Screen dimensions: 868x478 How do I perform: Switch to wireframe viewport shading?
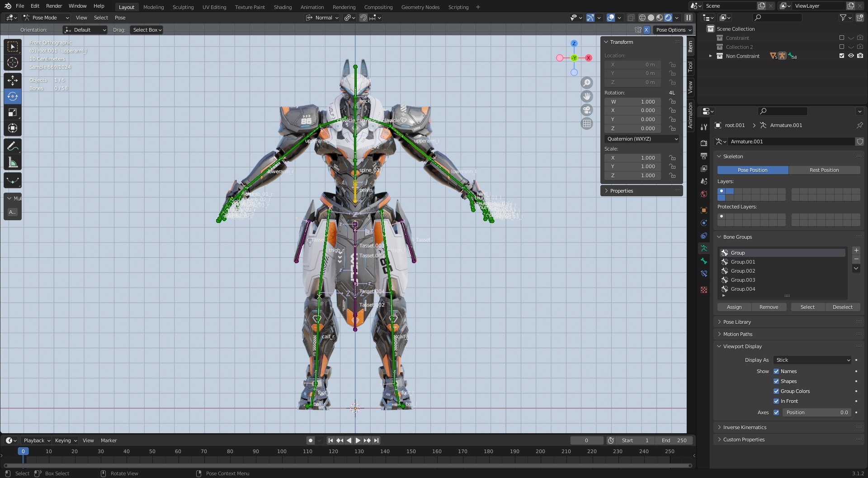pos(642,18)
